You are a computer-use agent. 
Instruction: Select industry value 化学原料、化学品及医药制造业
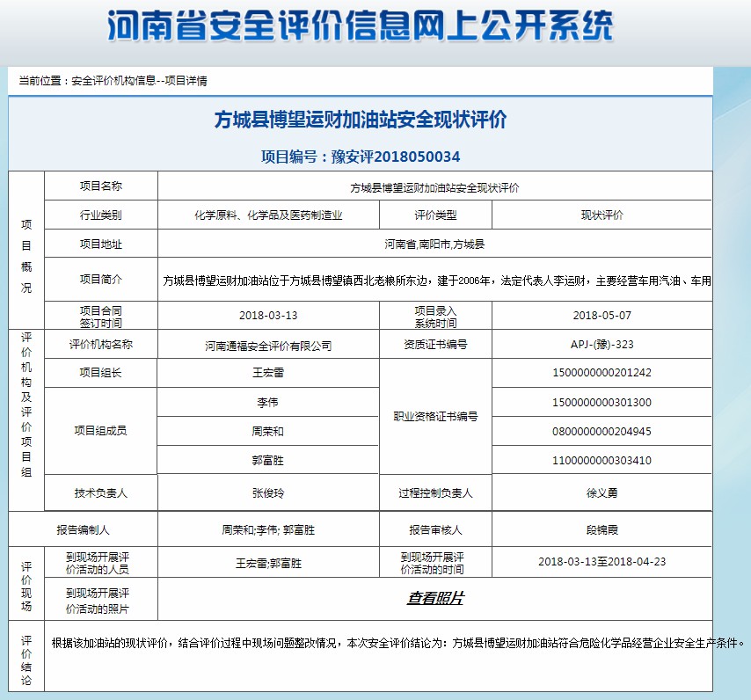tap(268, 215)
